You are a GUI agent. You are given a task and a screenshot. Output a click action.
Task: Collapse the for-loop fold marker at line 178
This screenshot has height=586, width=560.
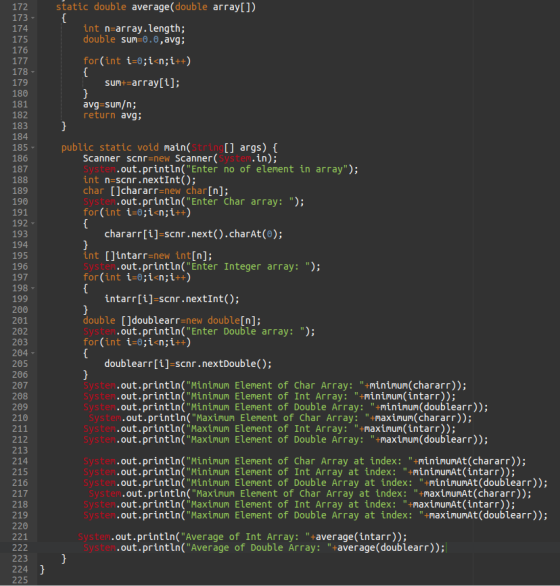click(33, 72)
